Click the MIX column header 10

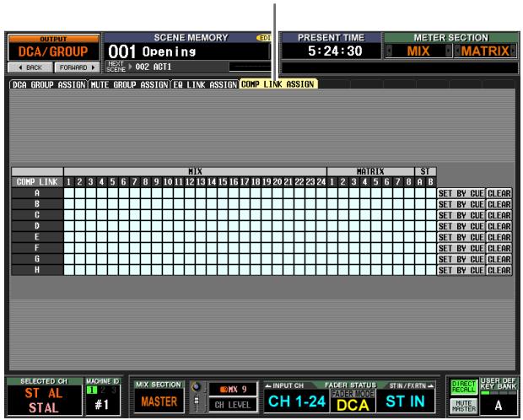coord(168,182)
